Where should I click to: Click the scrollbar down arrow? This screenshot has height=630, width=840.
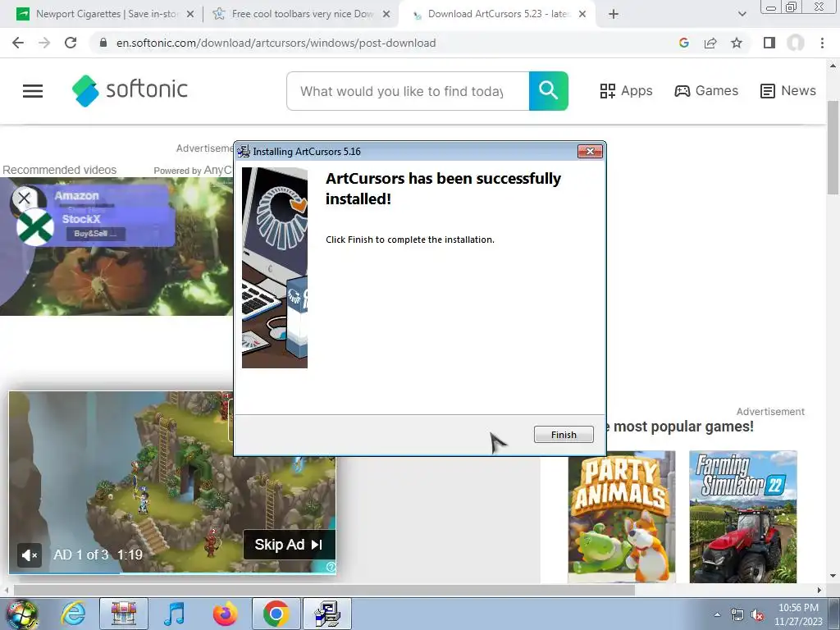(833, 577)
